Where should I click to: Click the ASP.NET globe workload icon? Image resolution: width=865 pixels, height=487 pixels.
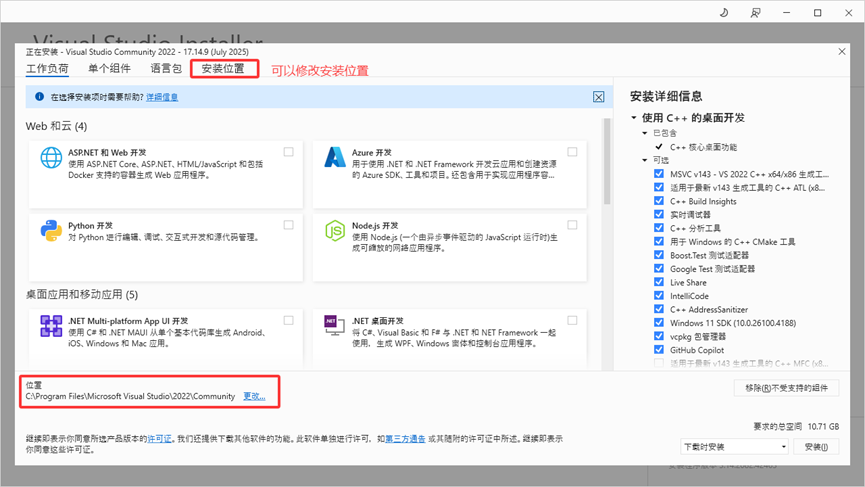point(51,158)
